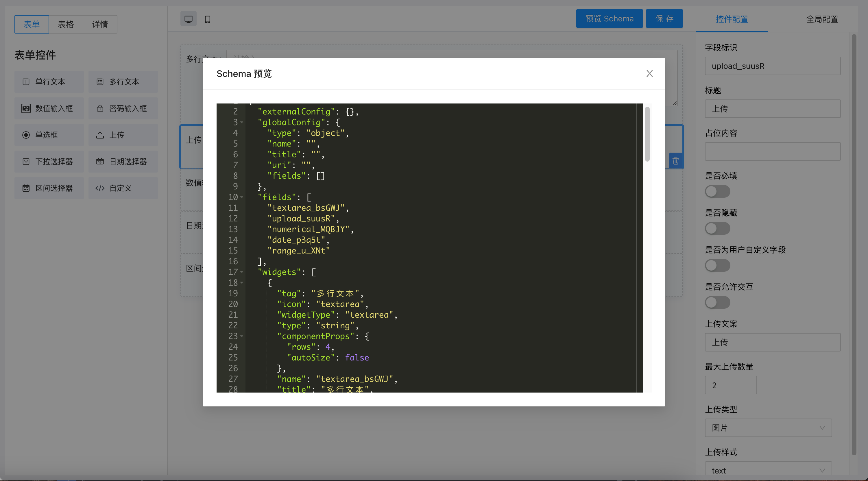Add a 自定义 widget
Image resolution: width=868 pixels, height=481 pixels.
tap(123, 188)
